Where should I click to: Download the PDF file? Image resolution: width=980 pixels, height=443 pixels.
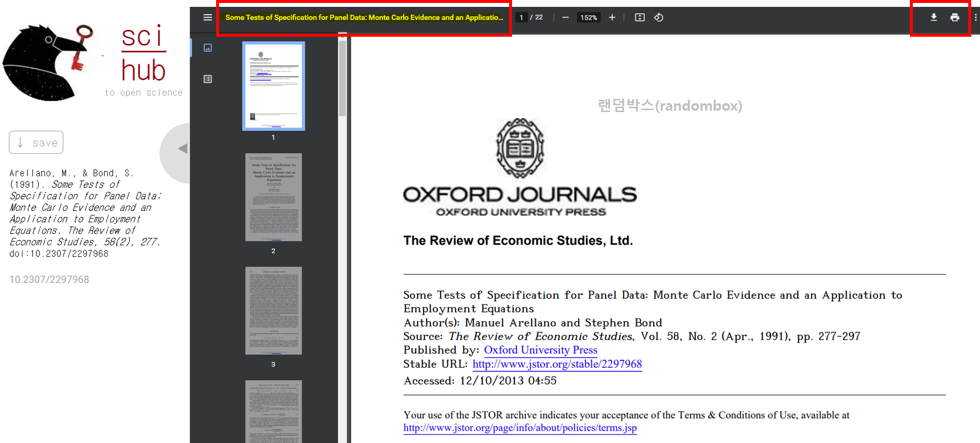point(933,18)
